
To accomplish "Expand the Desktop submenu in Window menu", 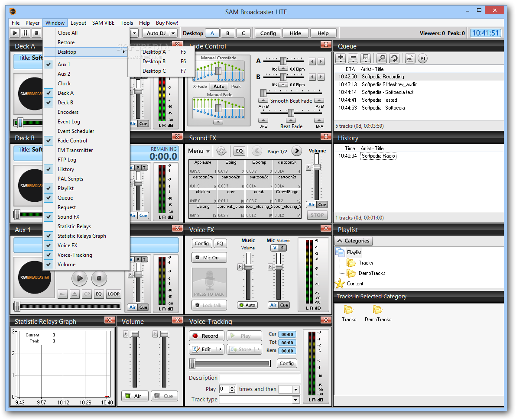I will click(x=87, y=52).
